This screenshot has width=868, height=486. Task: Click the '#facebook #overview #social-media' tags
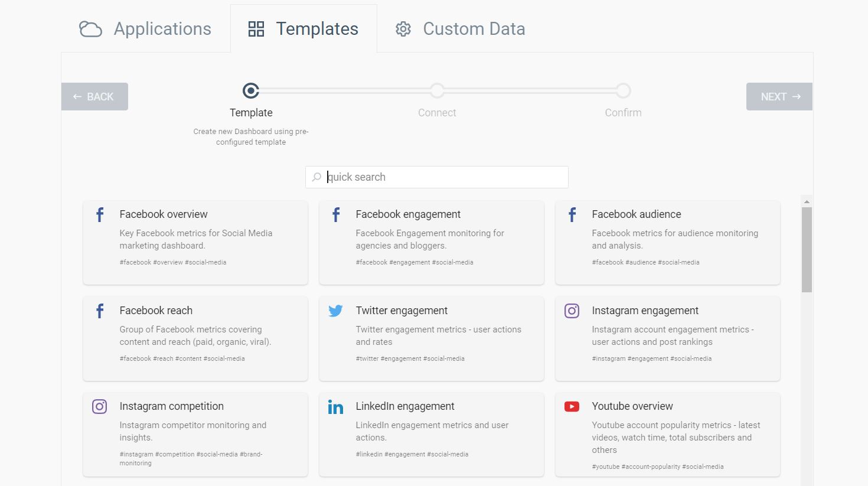coord(173,262)
